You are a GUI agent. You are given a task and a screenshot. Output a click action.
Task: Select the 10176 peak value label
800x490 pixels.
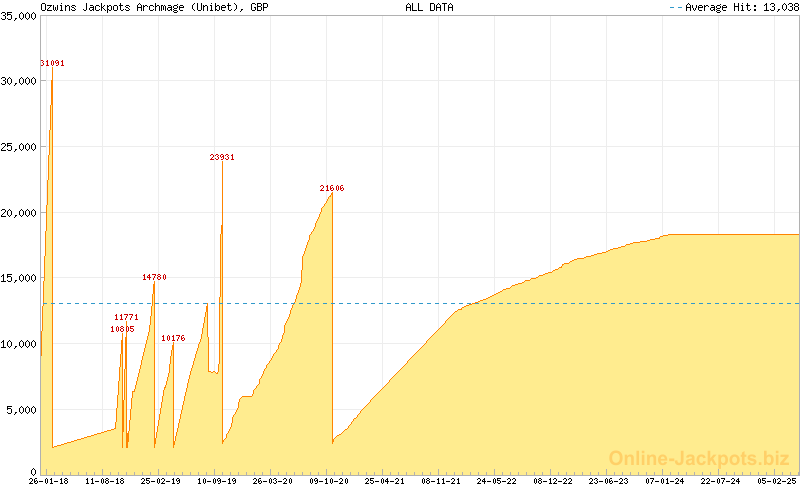[173, 338]
